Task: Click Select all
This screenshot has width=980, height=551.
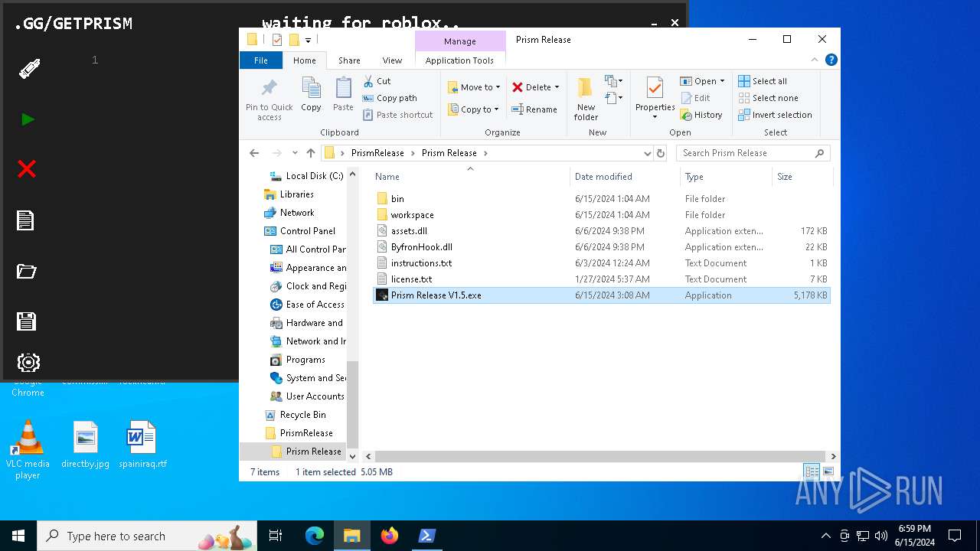Action: coord(763,81)
